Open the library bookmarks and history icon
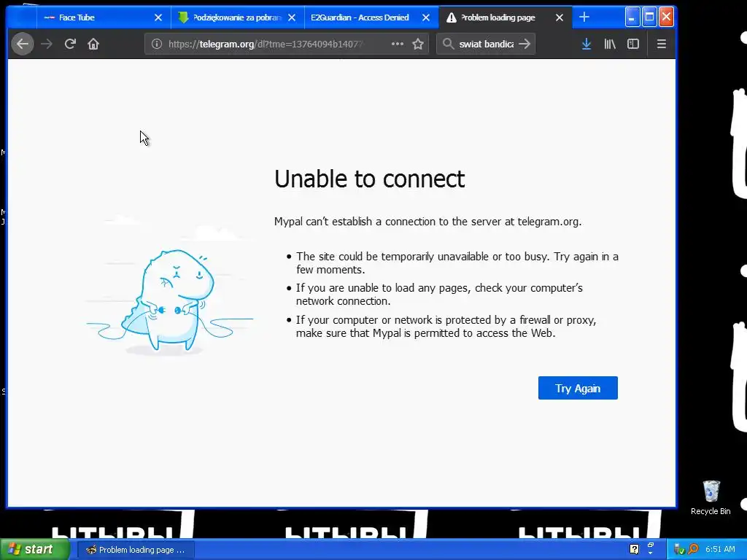The image size is (747, 560). [610, 44]
